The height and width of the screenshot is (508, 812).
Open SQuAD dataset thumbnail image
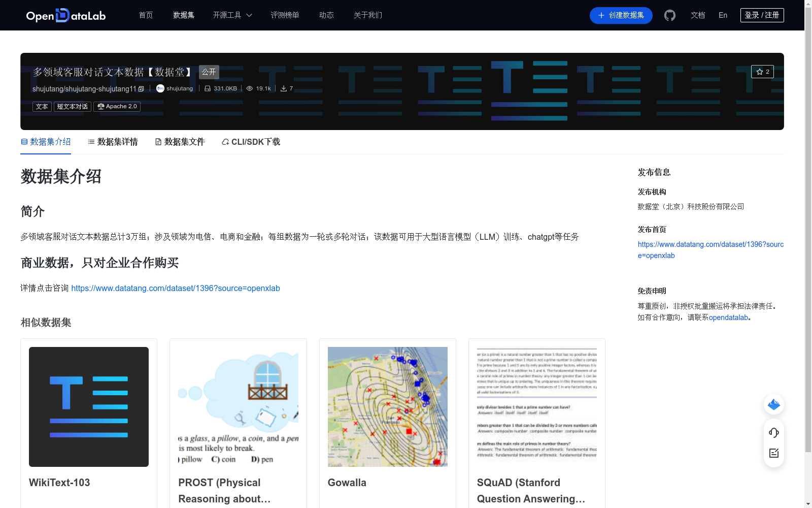click(537, 407)
